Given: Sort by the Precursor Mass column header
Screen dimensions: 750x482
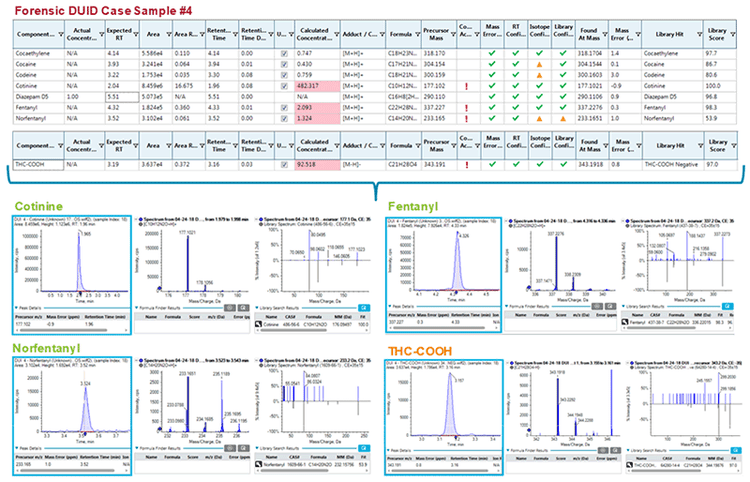Looking at the screenshot, I should (x=434, y=30).
